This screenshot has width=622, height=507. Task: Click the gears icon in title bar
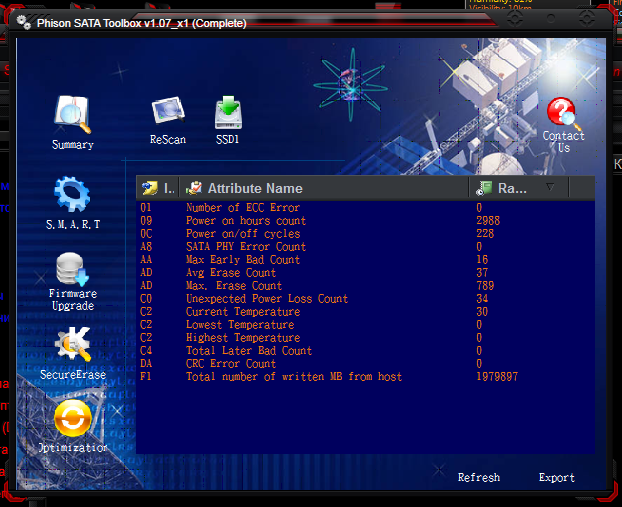click(x=24, y=22)
